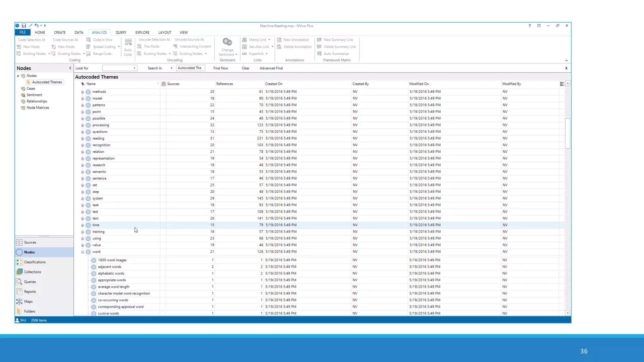Sort by References column header
Screen dimensions: 644x362
coord(225,84)
